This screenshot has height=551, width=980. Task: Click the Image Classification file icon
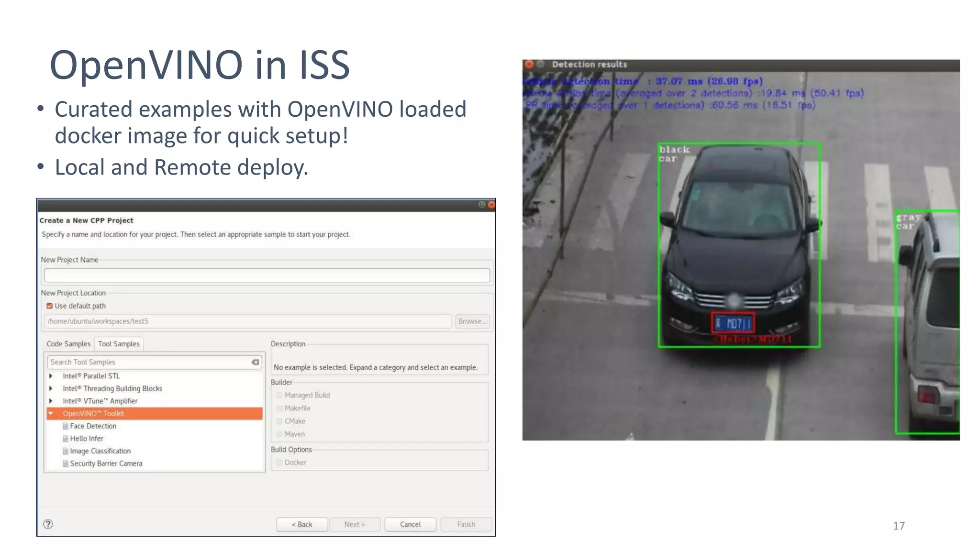66,451
